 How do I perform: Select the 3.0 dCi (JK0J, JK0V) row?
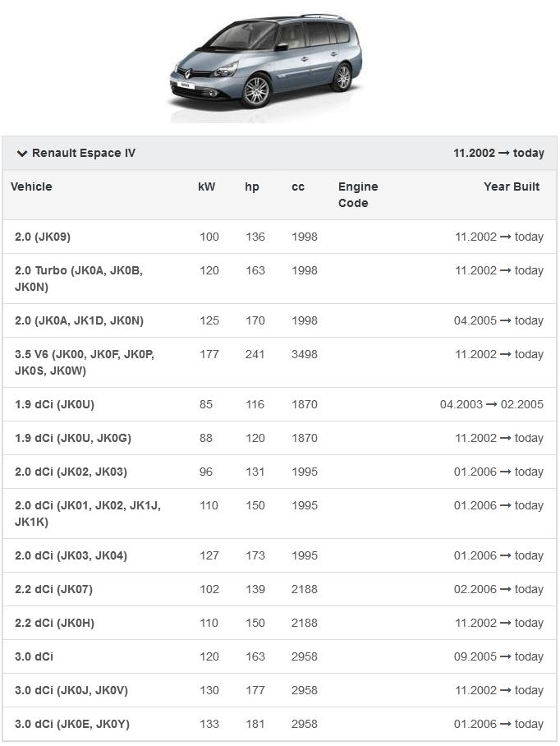point(71,690)
